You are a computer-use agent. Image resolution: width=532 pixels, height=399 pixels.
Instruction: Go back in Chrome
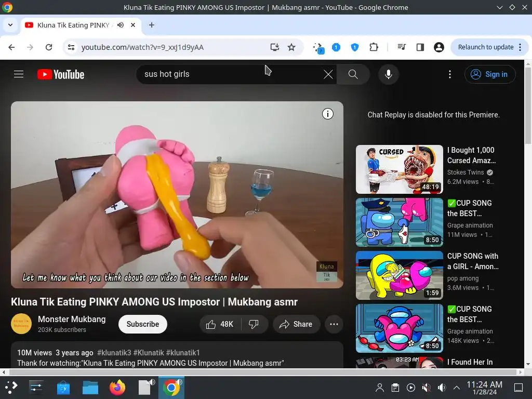coord(11,47)
